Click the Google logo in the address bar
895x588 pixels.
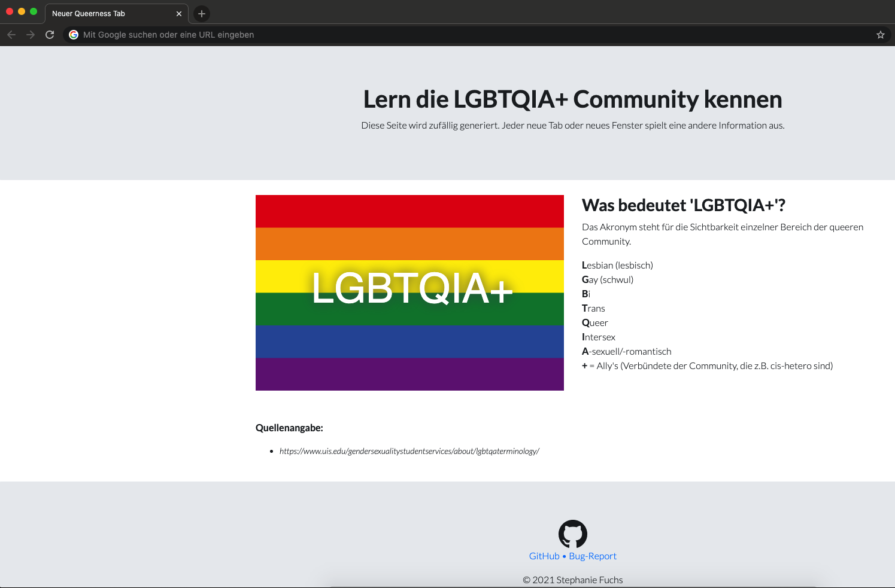pos(74,35)
